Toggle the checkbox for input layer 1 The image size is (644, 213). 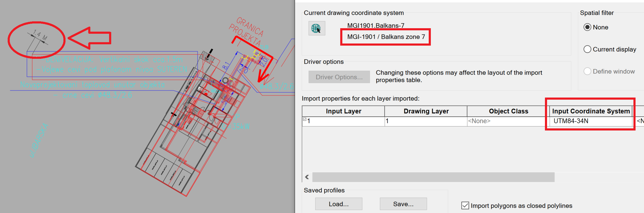[305, 119]
